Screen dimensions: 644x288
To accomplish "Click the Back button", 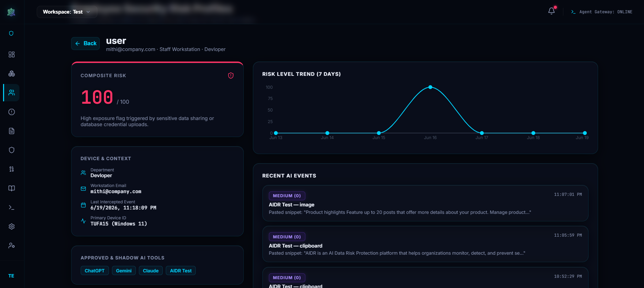I will coord(85,44).
